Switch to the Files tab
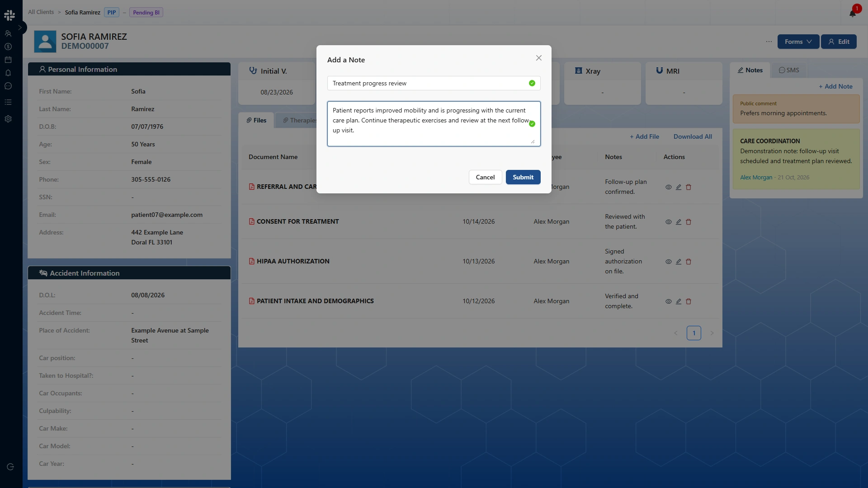 (256, 120)
